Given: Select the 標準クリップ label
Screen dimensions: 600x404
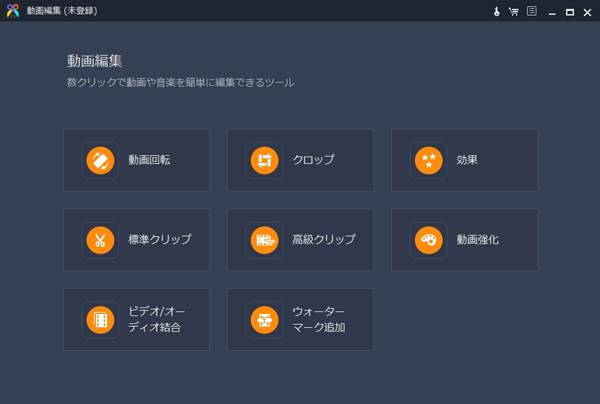Looking at the screenshot, I should pos(160,239).
